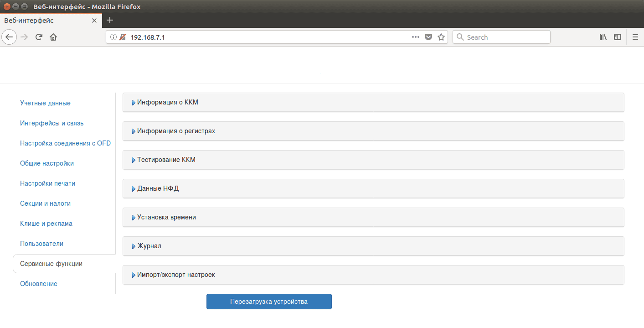Click the insecure connection padlock icon
The image size is (644, 328).
click(x=122, y=37)
